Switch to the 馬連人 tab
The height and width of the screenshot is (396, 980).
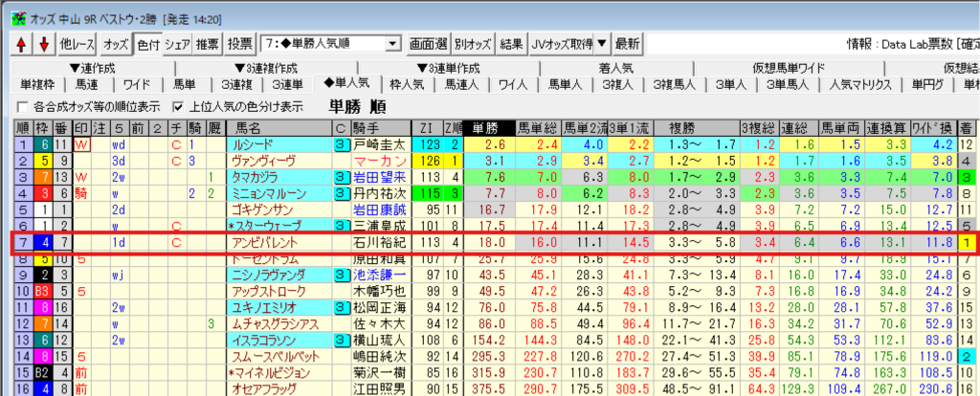[x=461, y=84]
